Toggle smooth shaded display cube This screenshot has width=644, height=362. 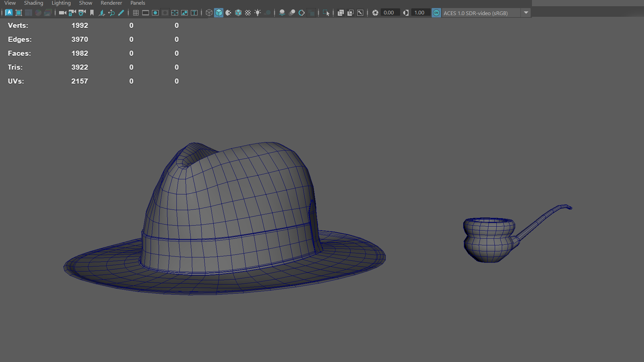219,13
